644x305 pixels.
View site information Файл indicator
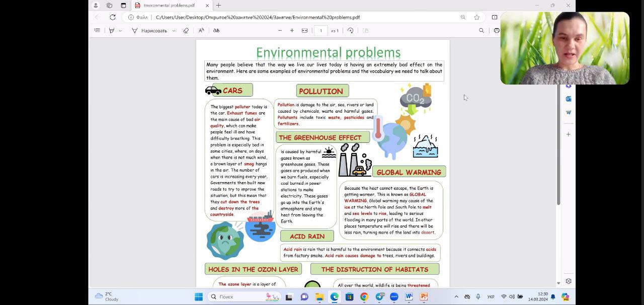coord(138,18)
